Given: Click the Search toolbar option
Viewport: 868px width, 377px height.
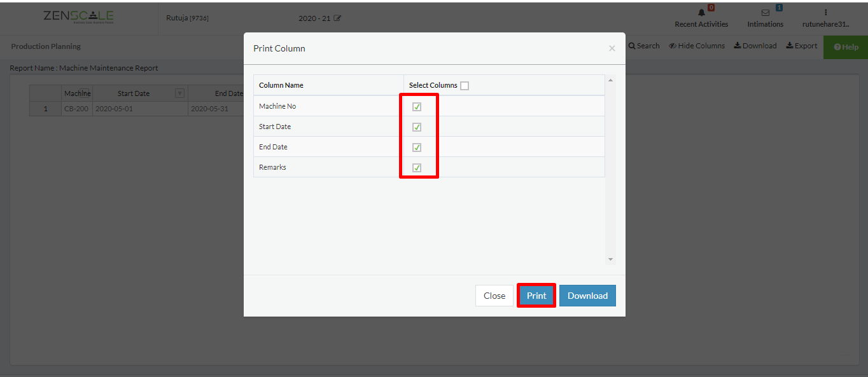Looking at the screenshot, I should 644,46.
